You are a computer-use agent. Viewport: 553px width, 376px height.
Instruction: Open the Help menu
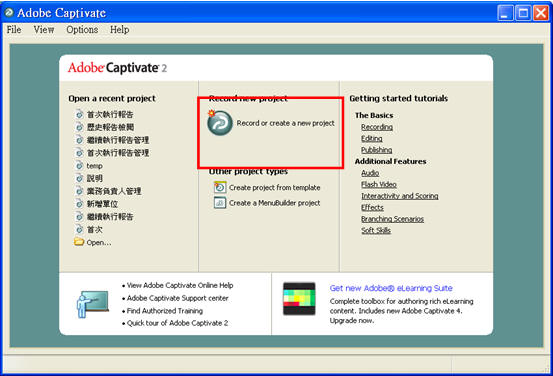point(120,30)
